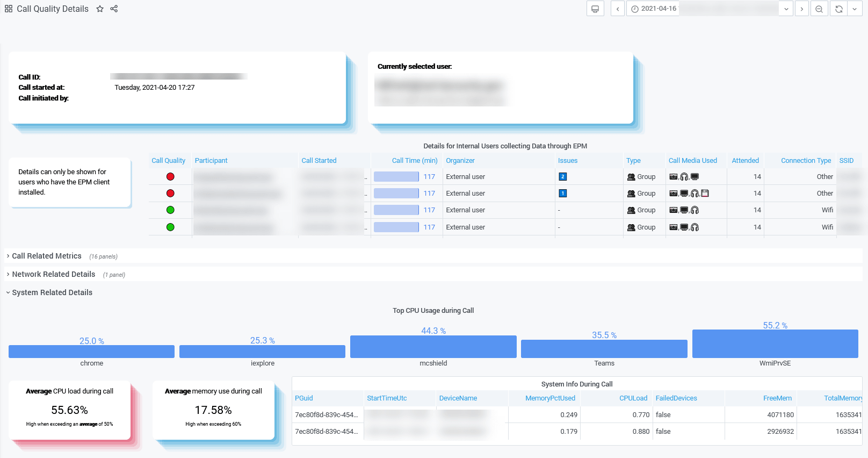Collapse the System Related Details row
Screen dimensions: 868x458
tap(52, 293)
